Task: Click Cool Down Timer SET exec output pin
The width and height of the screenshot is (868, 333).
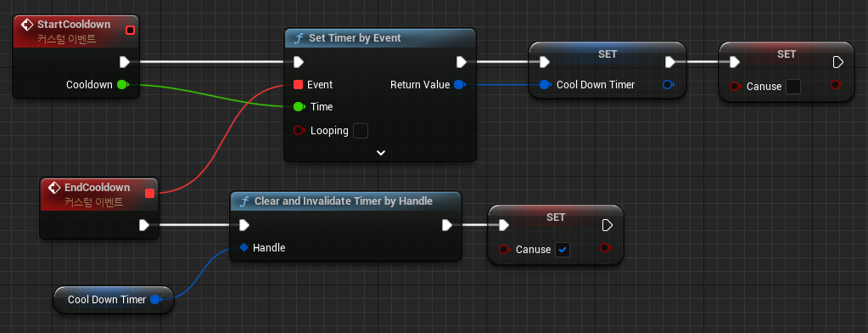Action: [669, 61]
